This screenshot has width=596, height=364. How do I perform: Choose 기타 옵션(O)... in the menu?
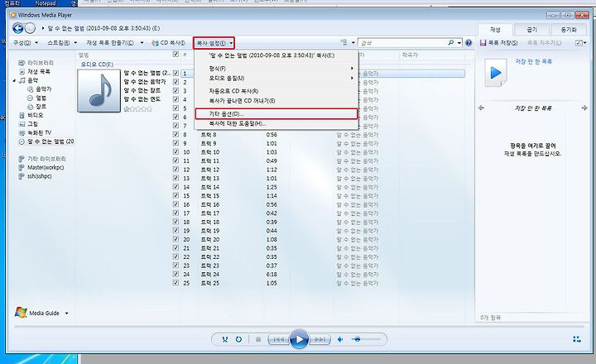tap(276, 113)
